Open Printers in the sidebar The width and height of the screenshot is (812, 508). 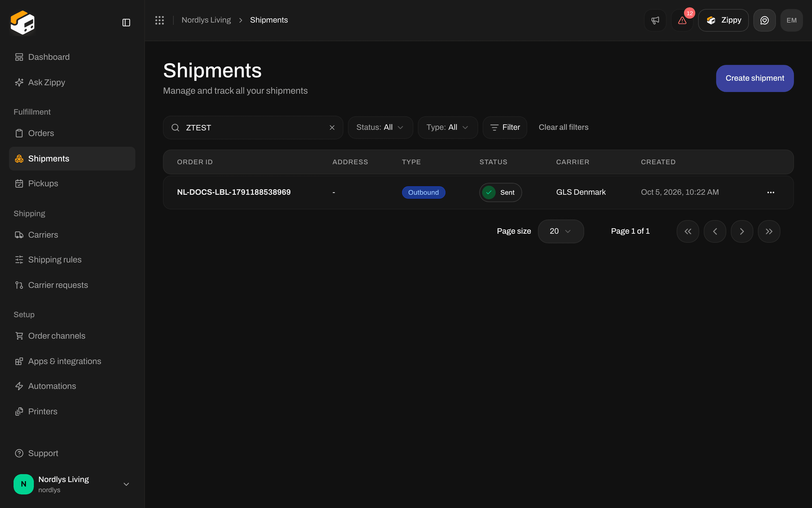[72, 411]
